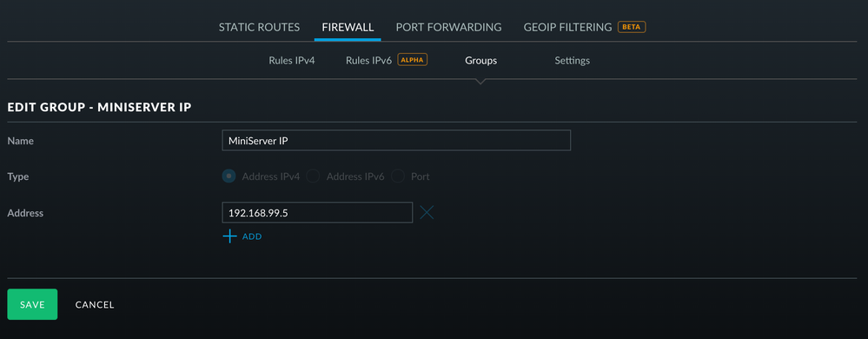This screenshot has height=339, width=868.
Task: Select Address IPv4 type radio button
Action: 229,176
